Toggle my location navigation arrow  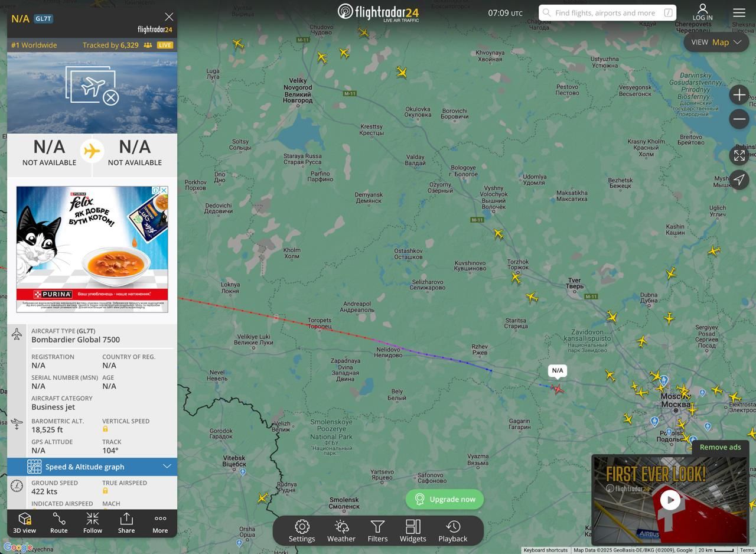tap(739, 180)
